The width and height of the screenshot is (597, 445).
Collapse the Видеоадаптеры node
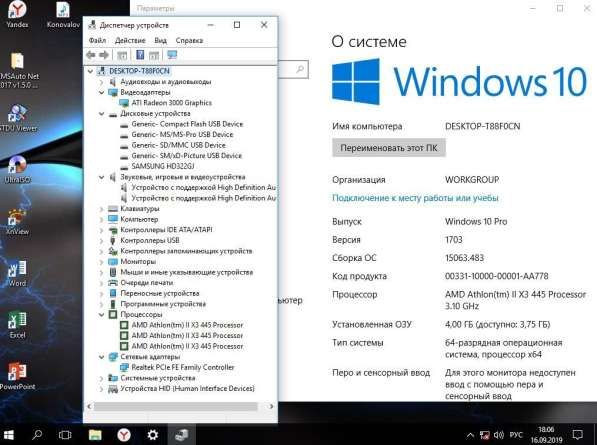click(x=101, y=93)
